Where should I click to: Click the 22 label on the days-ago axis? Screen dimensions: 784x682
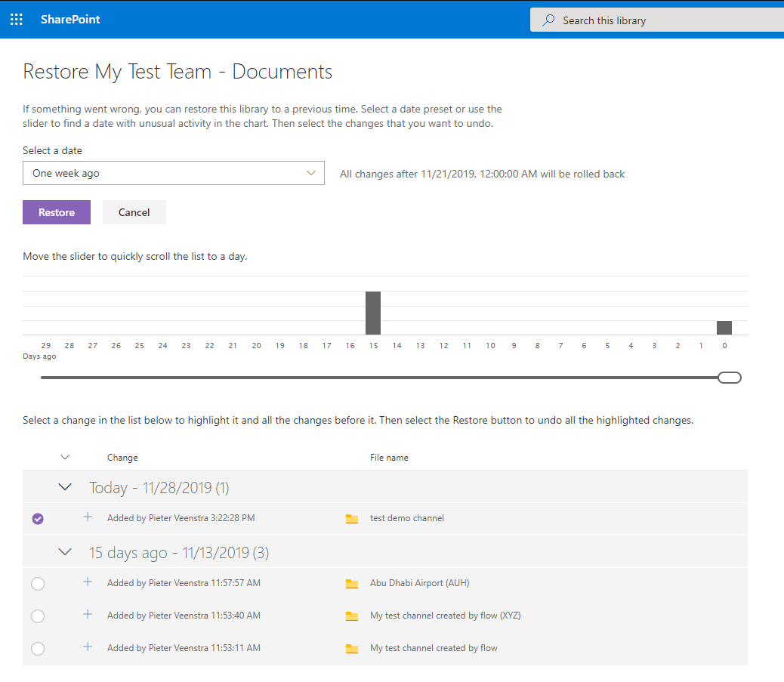pos(209,345)
